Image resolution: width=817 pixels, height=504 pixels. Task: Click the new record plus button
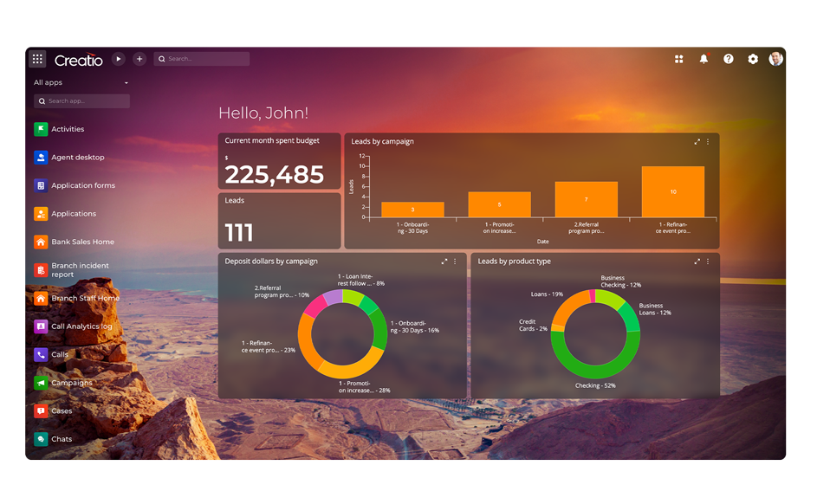coord(139,58)
